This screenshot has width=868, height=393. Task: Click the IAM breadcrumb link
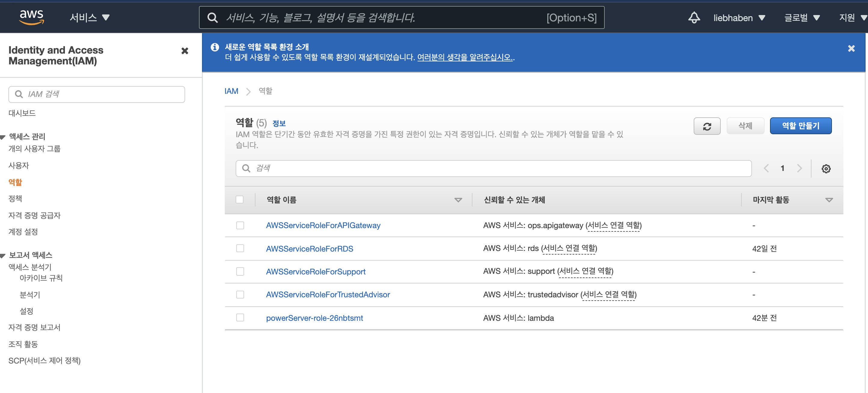[x=231, y=91]
